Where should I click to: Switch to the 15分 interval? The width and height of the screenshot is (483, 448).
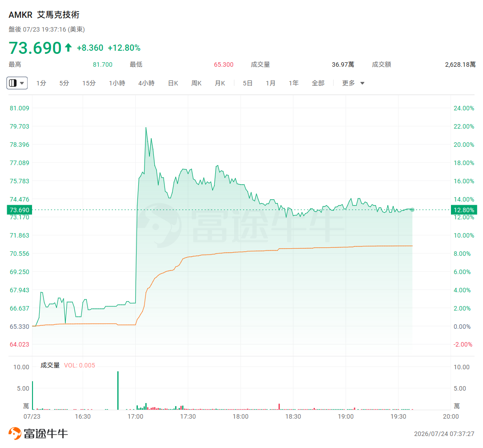pyautogui.click(x=89, y=83)
